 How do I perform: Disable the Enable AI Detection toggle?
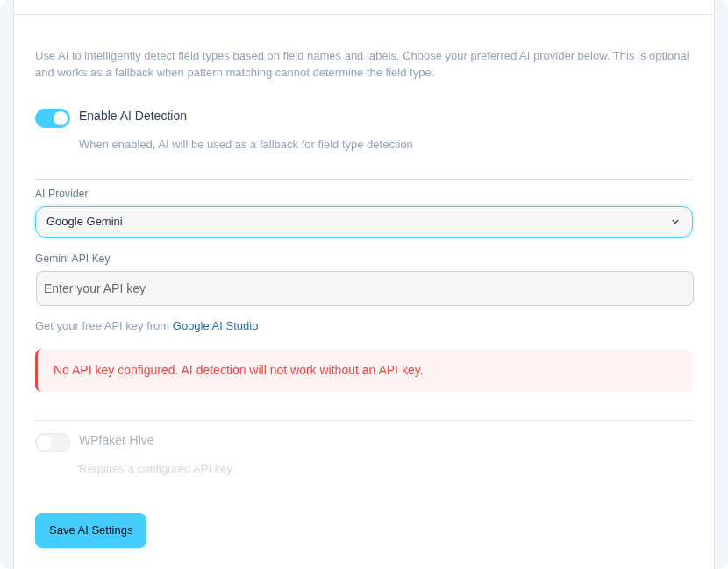click(53, 117)
